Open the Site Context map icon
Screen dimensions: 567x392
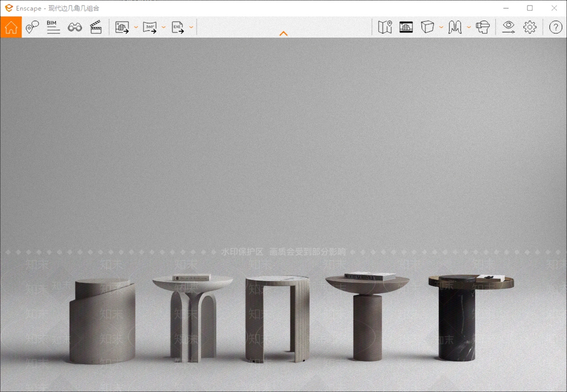(x=385, y=27)
